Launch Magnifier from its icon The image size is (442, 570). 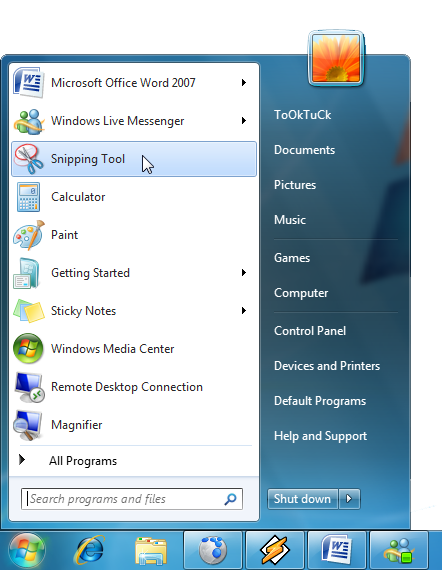pyautogui.click(x=28, y=425)
